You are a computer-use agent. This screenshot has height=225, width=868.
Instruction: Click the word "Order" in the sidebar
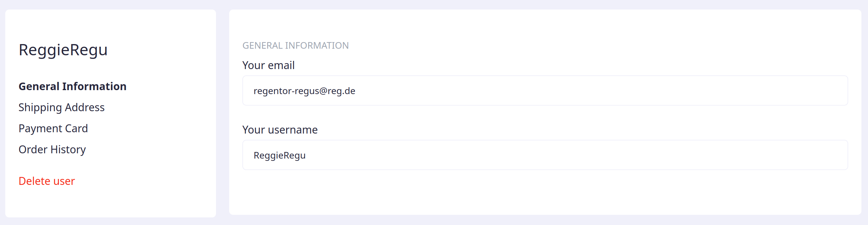[33, 150]
